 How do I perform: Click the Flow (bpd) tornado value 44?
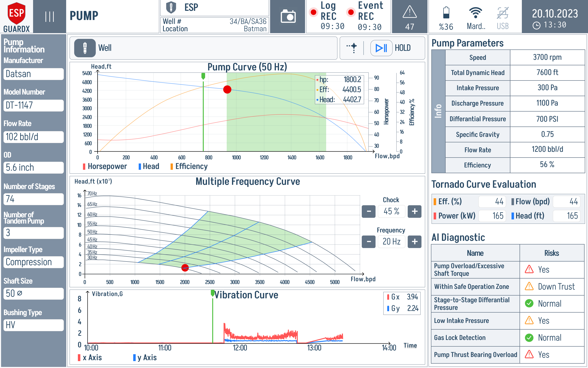coord(566,201)
